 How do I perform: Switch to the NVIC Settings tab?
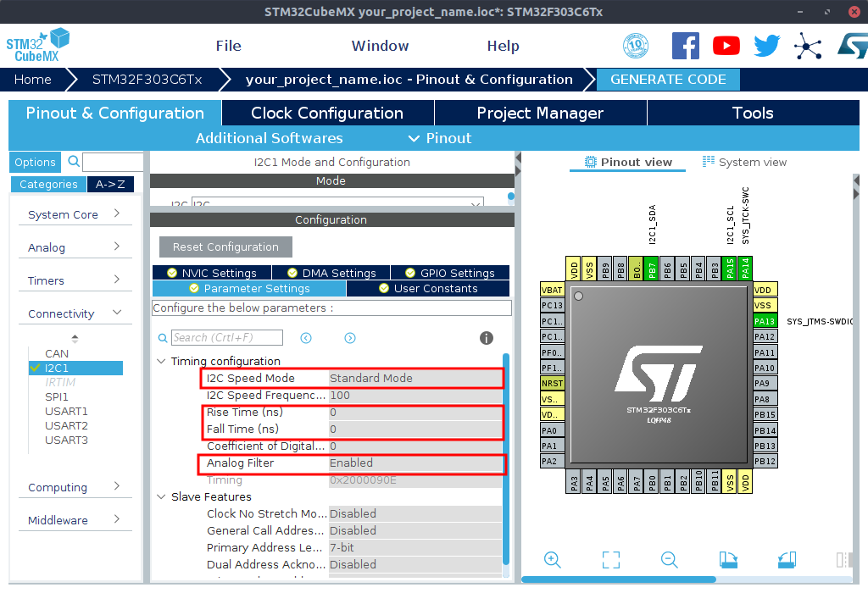coord(211,273)
